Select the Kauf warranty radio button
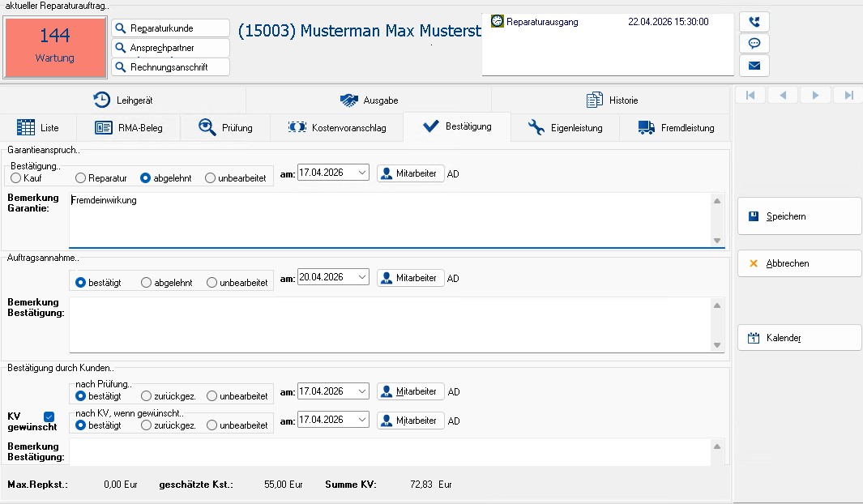 (16, 177)
